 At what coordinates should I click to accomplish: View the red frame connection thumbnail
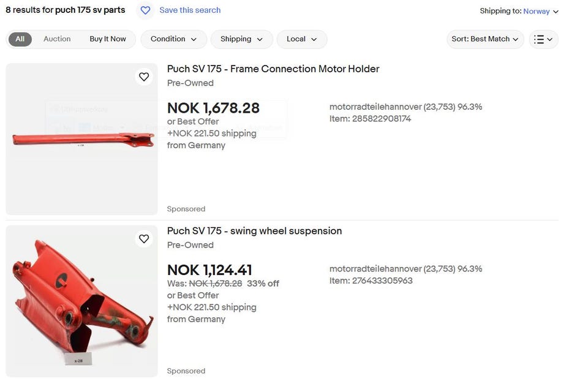(81, 139)
